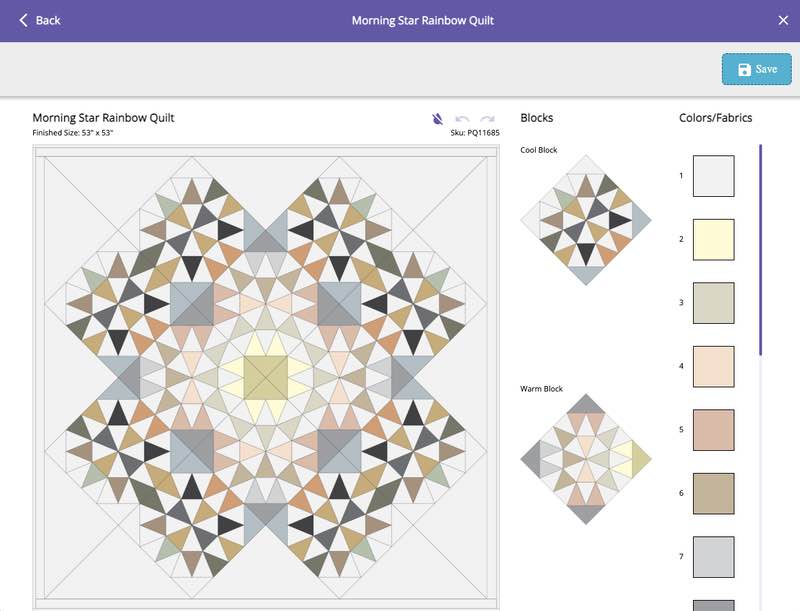Click the Back arrow icon
The width and height of the screenshot is (800, 611).
(x=24, y=20)
